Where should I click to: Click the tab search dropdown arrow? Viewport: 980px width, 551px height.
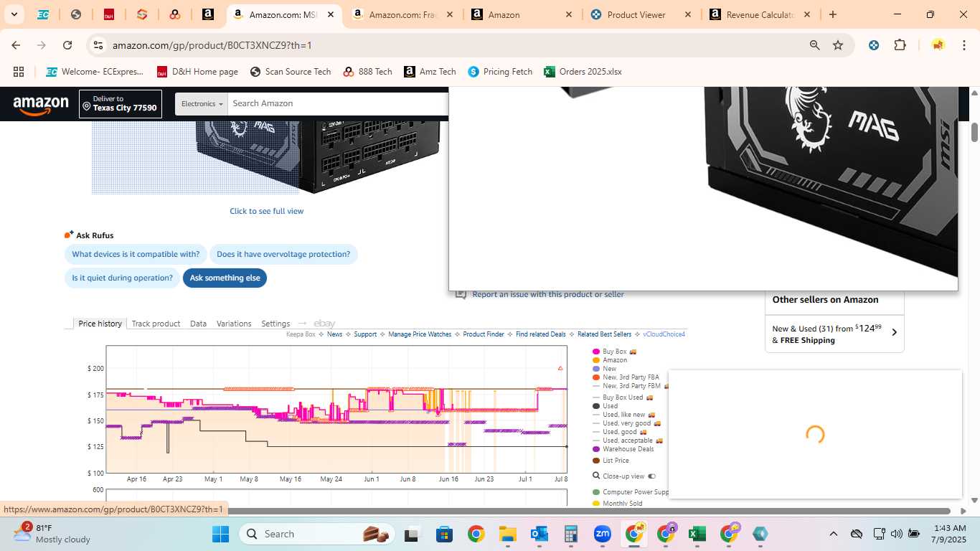[14, 14]
